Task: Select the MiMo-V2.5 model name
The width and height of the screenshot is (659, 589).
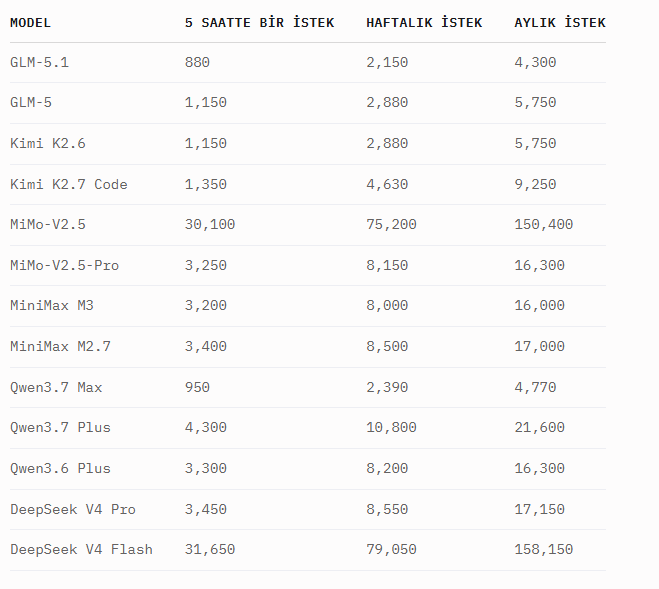Action: (x=48, y=225)
